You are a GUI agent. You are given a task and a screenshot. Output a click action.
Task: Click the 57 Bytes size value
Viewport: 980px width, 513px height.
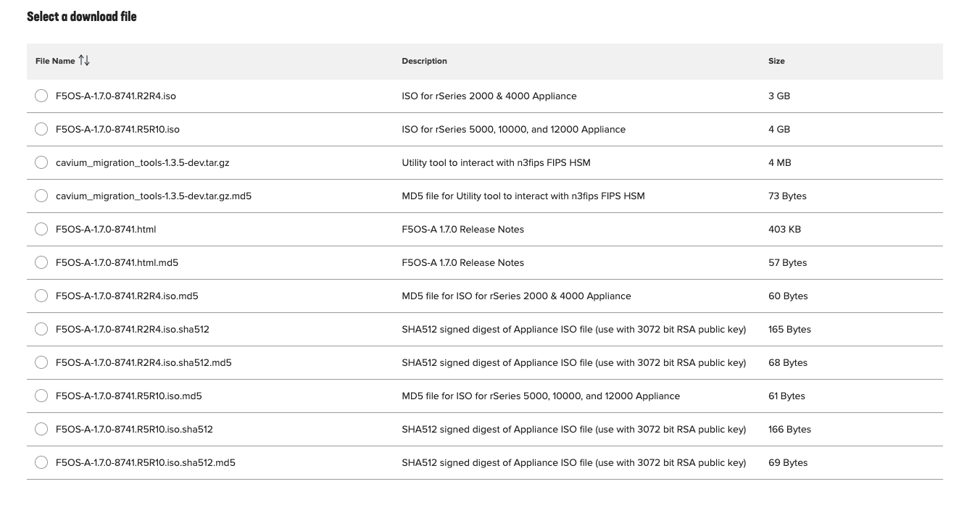787,262
